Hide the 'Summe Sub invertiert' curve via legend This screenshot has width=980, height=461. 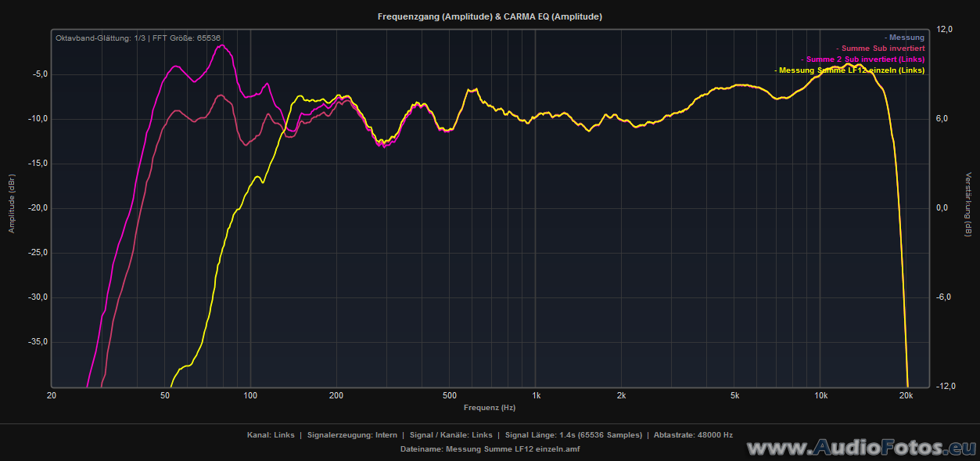881,49
